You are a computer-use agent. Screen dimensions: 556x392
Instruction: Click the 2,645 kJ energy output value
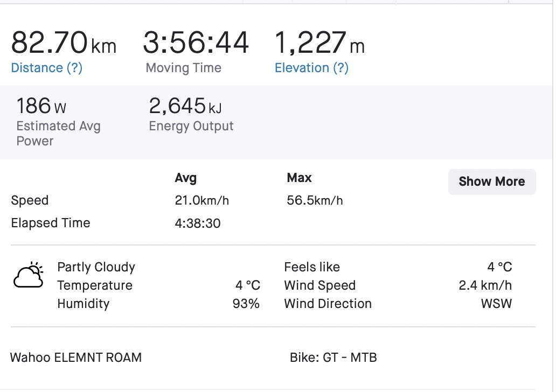tap(185, 106)
